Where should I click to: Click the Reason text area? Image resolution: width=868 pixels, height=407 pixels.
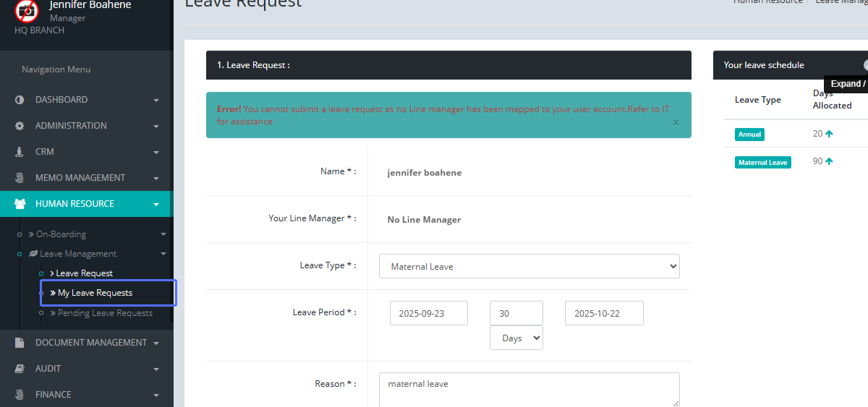pyautogui.click(x=529, y=390)
